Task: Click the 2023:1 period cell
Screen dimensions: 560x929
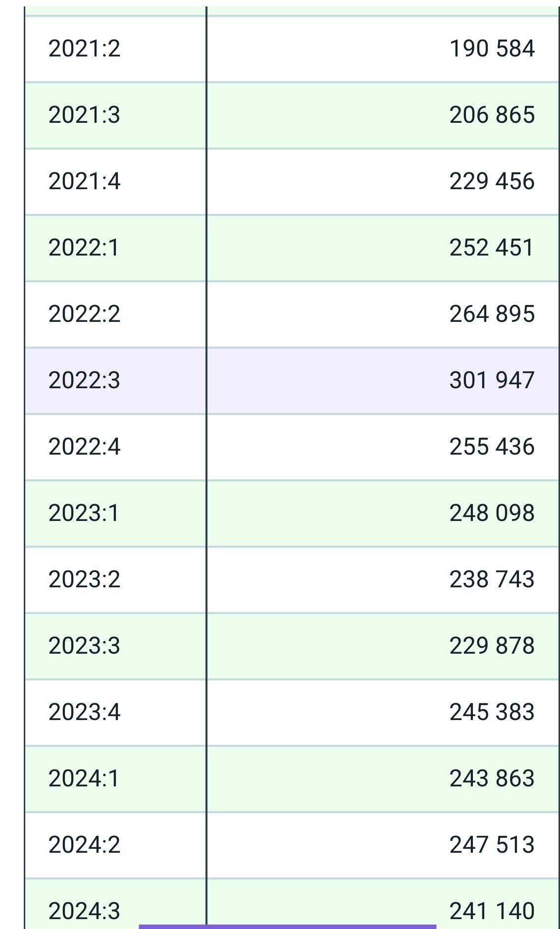Action: pyautogui.click(x=85, y=513)
